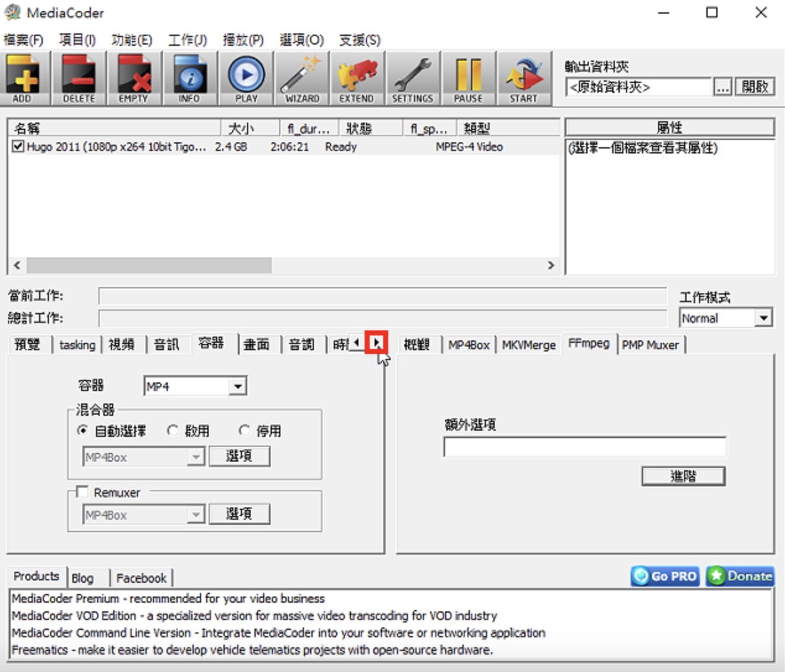Click the file list scroll-right arrow
Viewport: 785px width, 672px height.
551,265
